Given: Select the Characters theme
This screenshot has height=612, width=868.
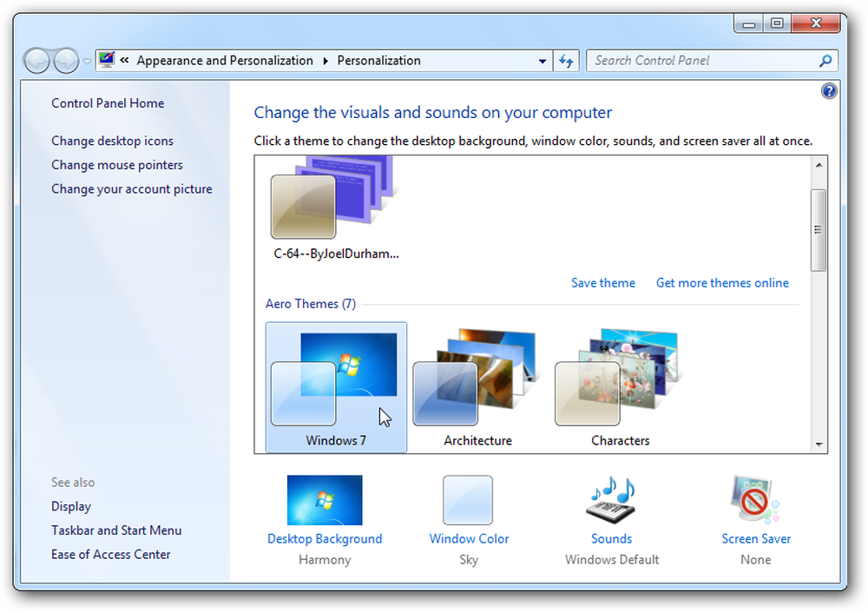Looking at the screenshot, I should pyautogui.click(x=620, y=387).
